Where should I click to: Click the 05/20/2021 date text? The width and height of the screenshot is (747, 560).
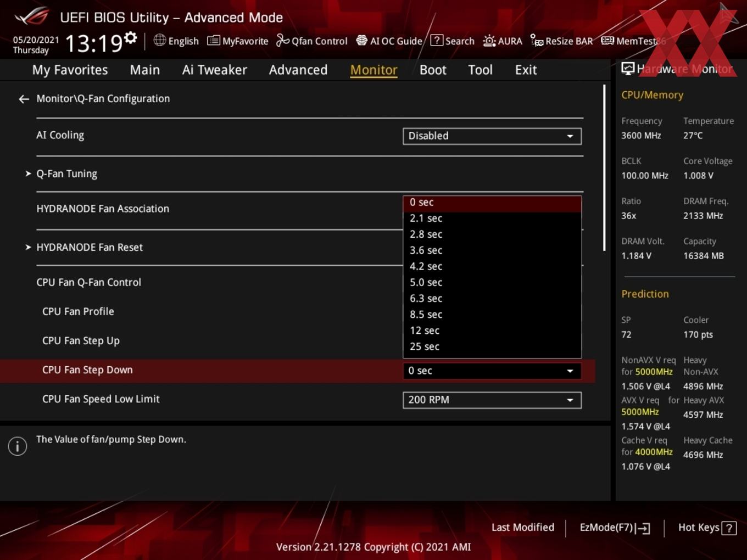36,40
